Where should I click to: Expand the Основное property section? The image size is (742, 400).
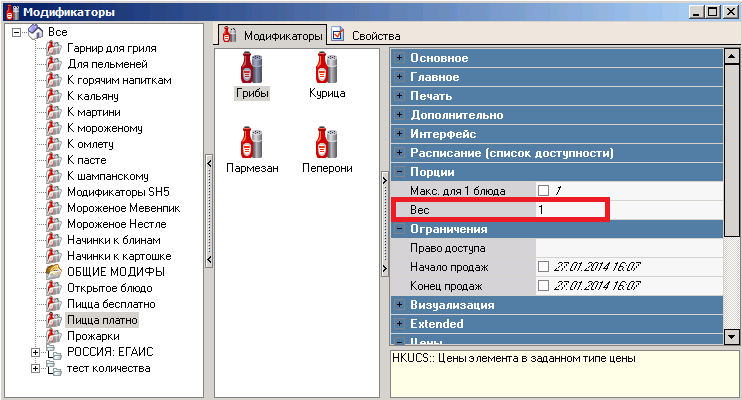pyautogui.click(x=400, y=58)
